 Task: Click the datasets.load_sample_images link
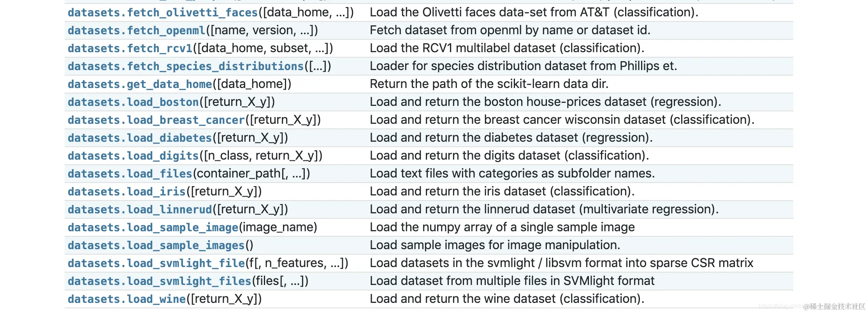[156, 246]
